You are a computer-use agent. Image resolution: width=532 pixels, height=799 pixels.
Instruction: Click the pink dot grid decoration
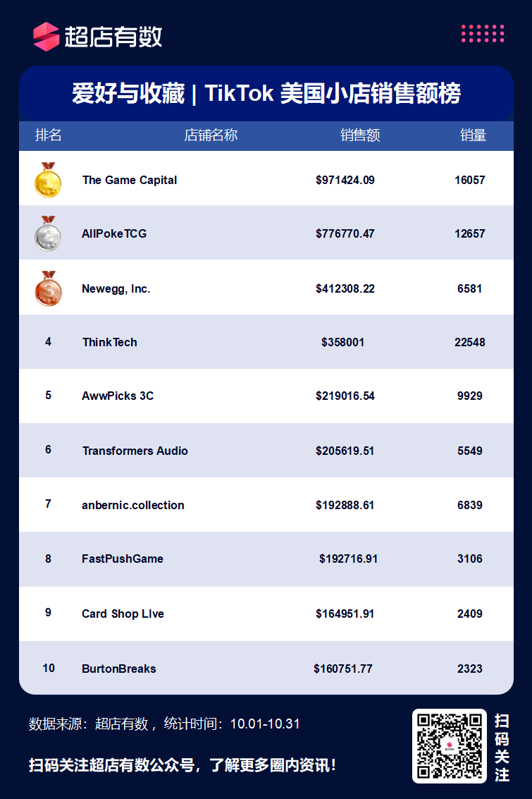(483, 33)
